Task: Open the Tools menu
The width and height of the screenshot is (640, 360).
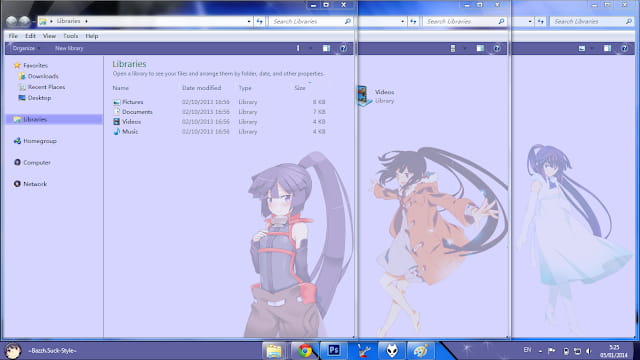Action: coord(71,36)
